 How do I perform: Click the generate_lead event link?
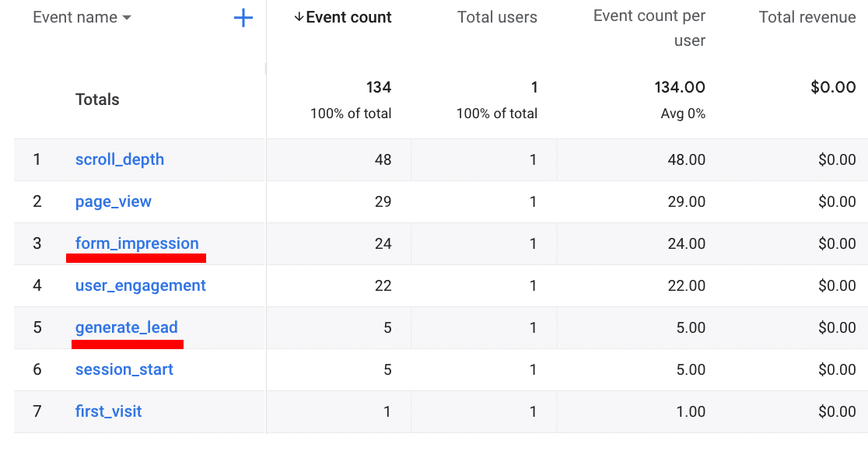[x=127, y=327]
